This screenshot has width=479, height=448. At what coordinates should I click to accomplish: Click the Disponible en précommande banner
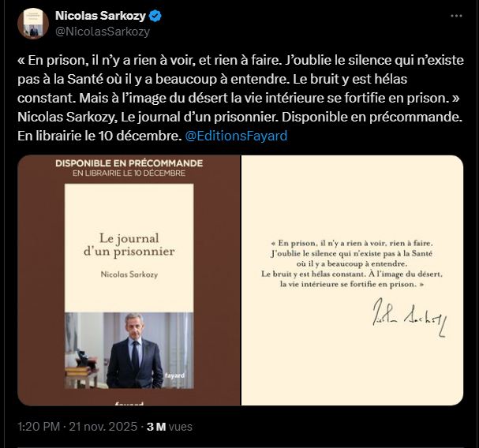[129, 163]
